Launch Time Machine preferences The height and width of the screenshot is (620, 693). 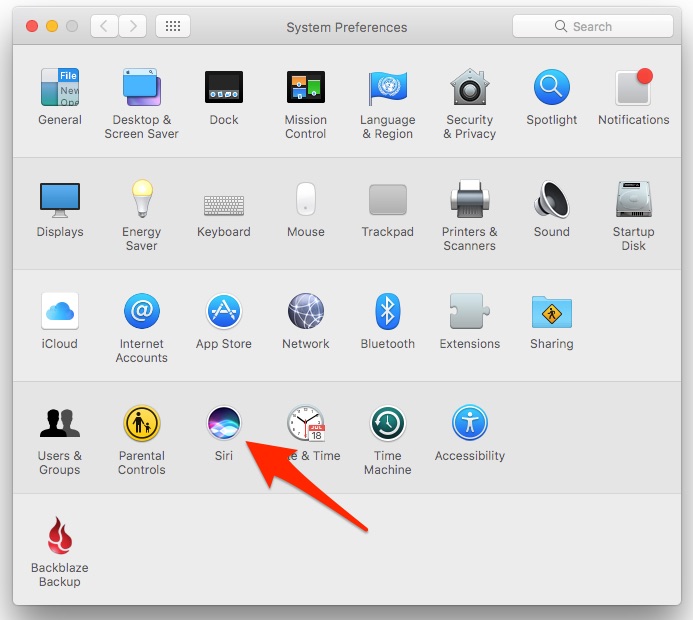387,424
